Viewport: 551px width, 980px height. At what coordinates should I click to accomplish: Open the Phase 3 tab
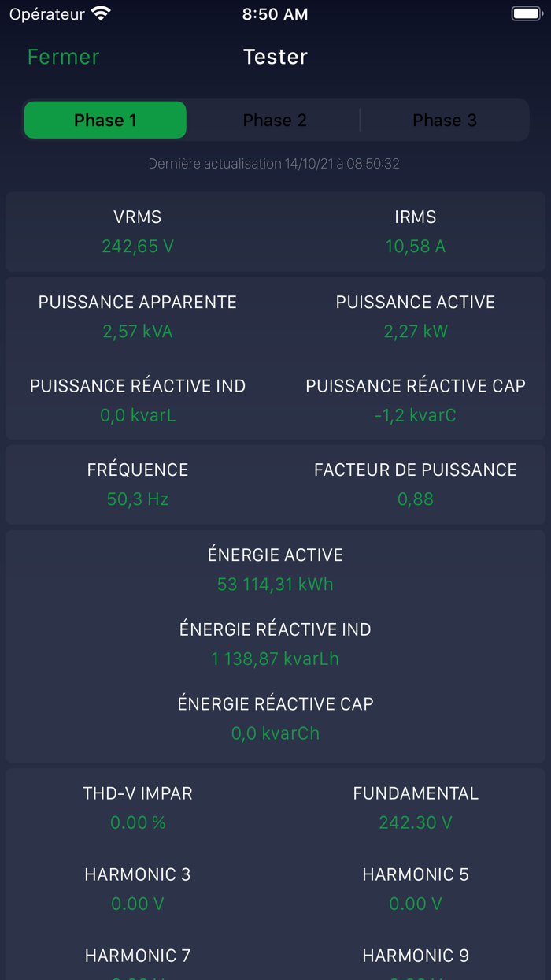445,120
